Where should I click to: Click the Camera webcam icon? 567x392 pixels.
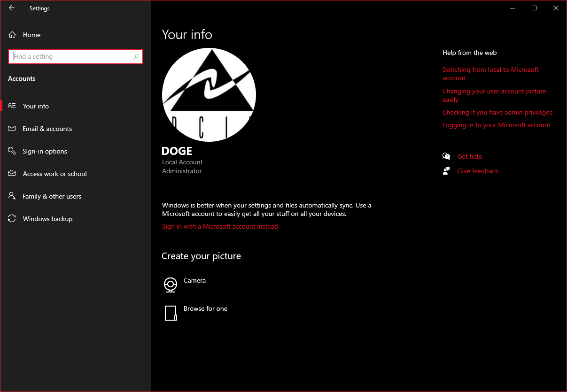click(170, 284)
